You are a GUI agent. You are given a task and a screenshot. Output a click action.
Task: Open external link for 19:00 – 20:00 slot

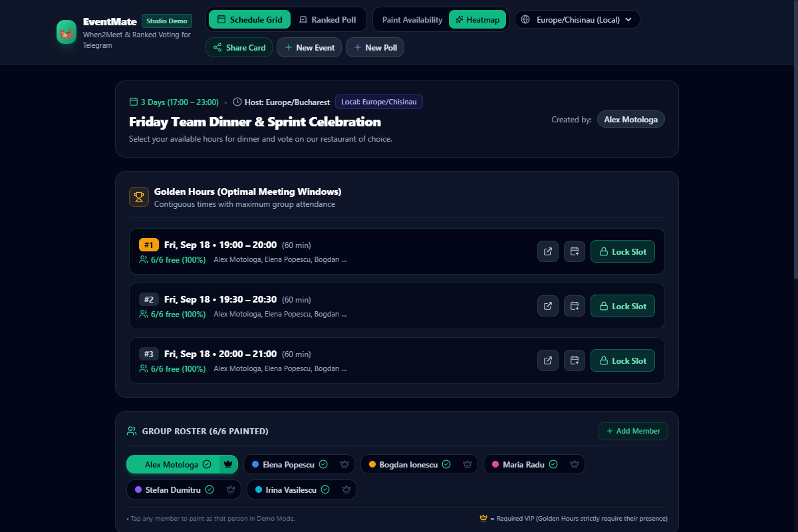point(548,252)
